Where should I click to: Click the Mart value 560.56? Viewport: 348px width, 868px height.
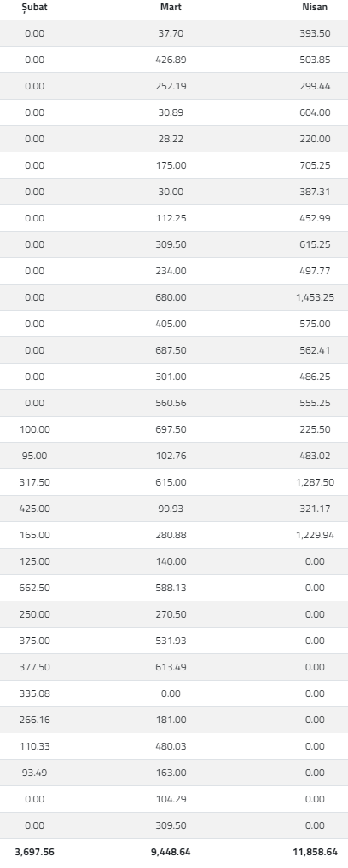pyautogui.click(x=171, y=403)
